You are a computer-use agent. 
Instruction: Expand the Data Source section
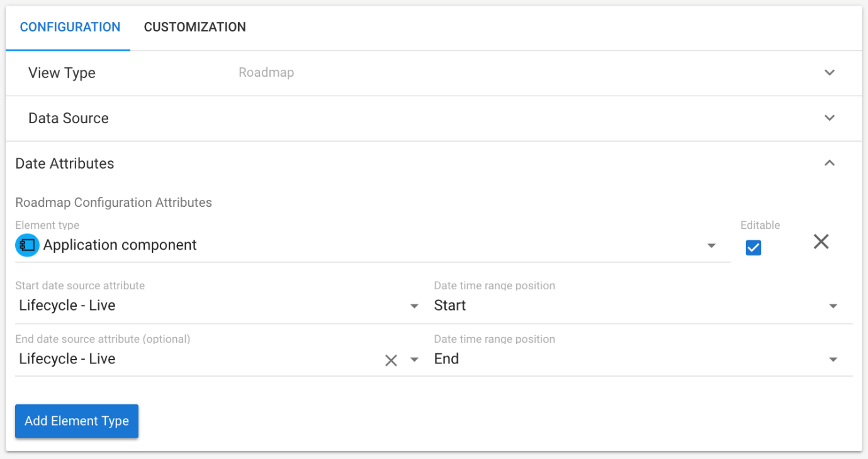pyautogui.click(x=830, y=118)
